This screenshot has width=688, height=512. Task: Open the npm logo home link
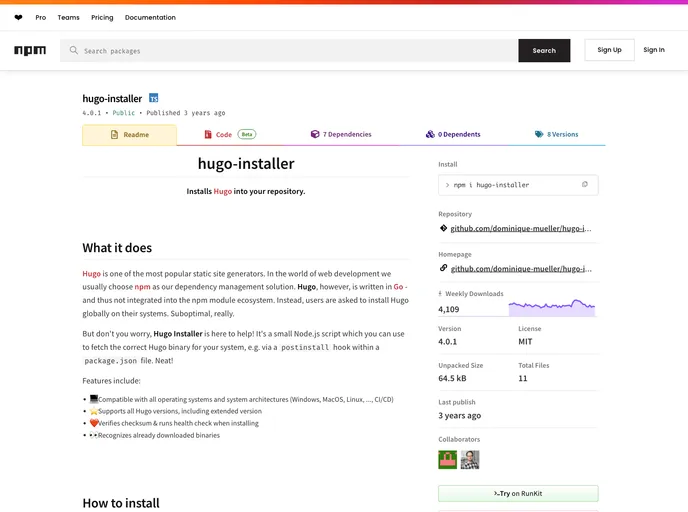click(x=30, y=50)
